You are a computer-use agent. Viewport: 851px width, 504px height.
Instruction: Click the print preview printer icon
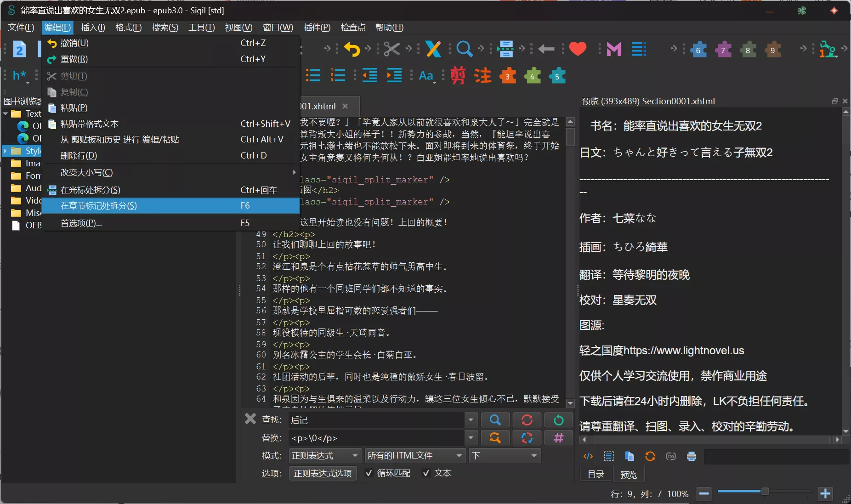(691, 456)
